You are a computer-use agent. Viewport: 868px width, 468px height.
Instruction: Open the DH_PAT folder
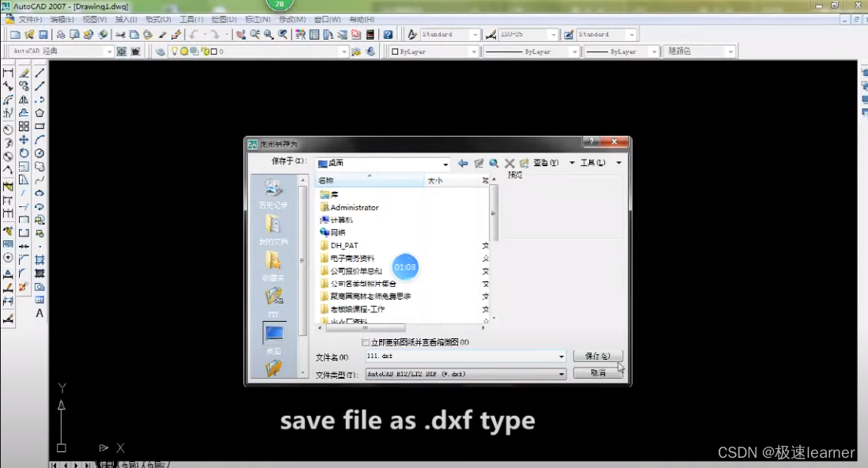coord(340,245)
